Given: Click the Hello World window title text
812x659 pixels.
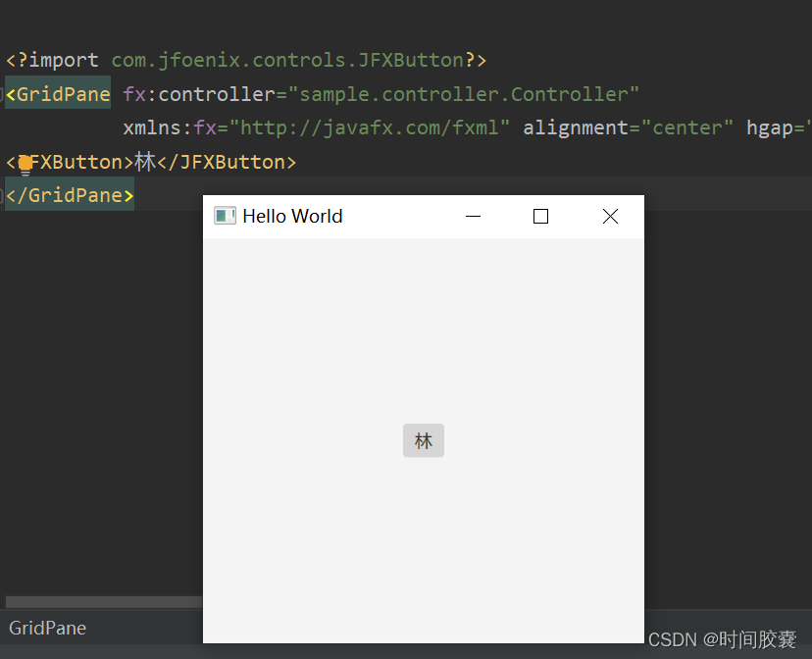Looking at the screenshot, I should [292, 217].
